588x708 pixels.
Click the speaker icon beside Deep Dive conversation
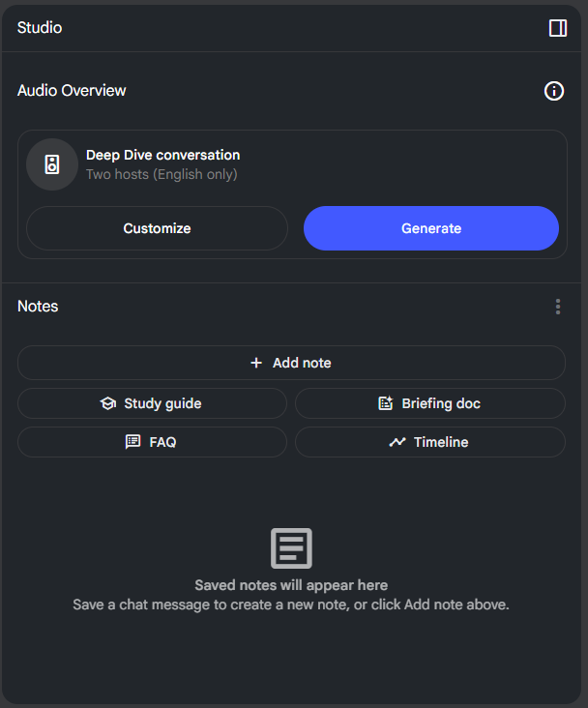tap(52, 164)
